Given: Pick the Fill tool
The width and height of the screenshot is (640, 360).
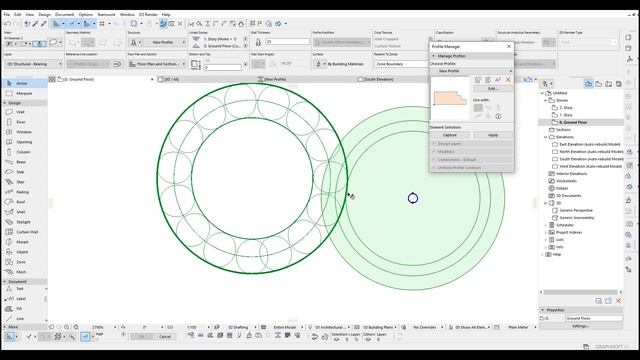Looking at the screenshot, I should coord(24,309).
